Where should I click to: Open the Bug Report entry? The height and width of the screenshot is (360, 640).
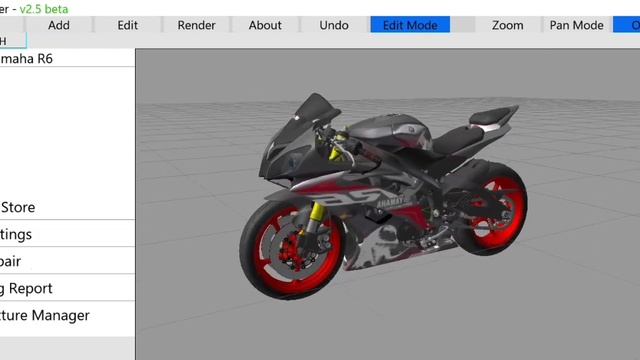(67, 288)
